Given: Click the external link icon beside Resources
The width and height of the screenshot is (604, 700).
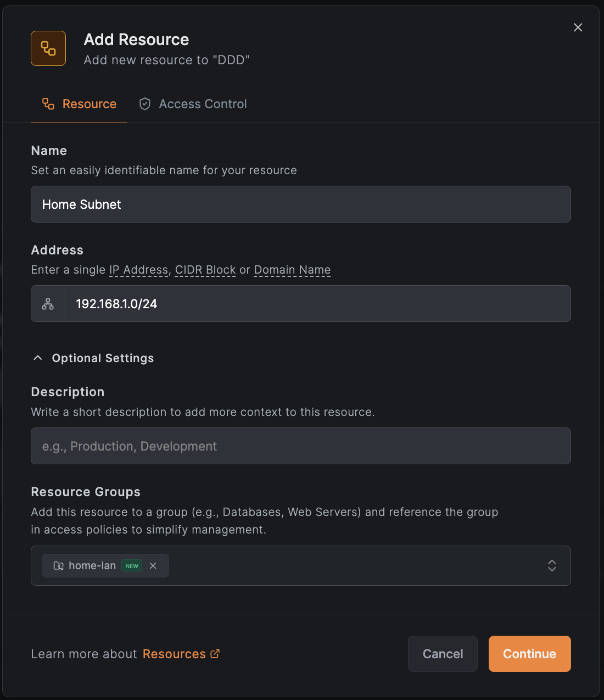Looking at the screenshot, I should coord(215,654).
